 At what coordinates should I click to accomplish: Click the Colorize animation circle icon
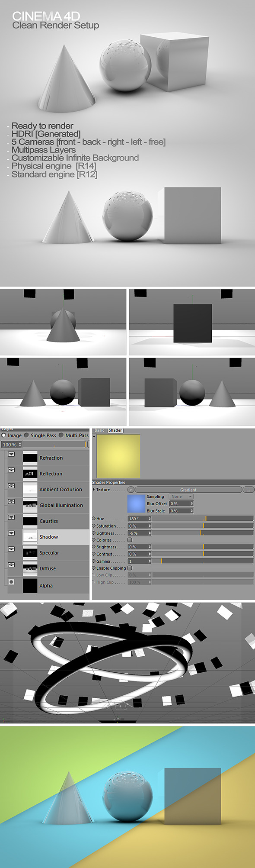94,540
